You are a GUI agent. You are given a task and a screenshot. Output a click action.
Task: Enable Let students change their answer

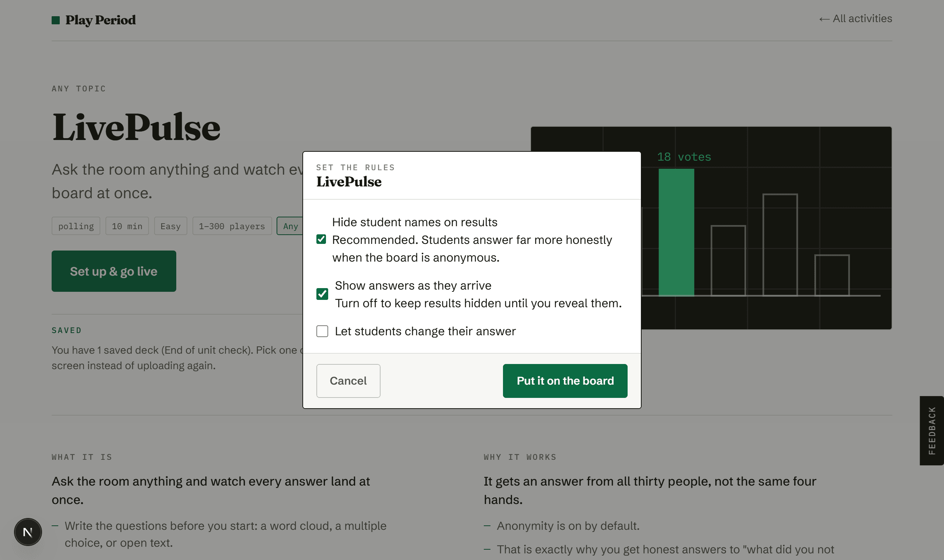[322, 331]
